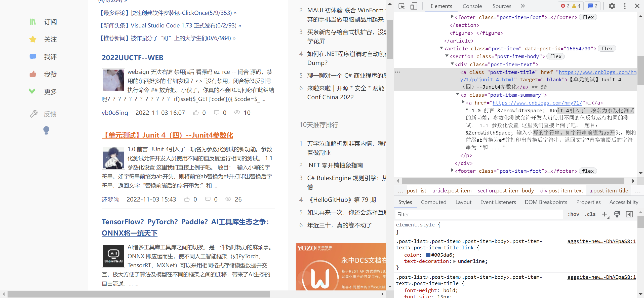Open the Computed styles tab

click(433, 202)
